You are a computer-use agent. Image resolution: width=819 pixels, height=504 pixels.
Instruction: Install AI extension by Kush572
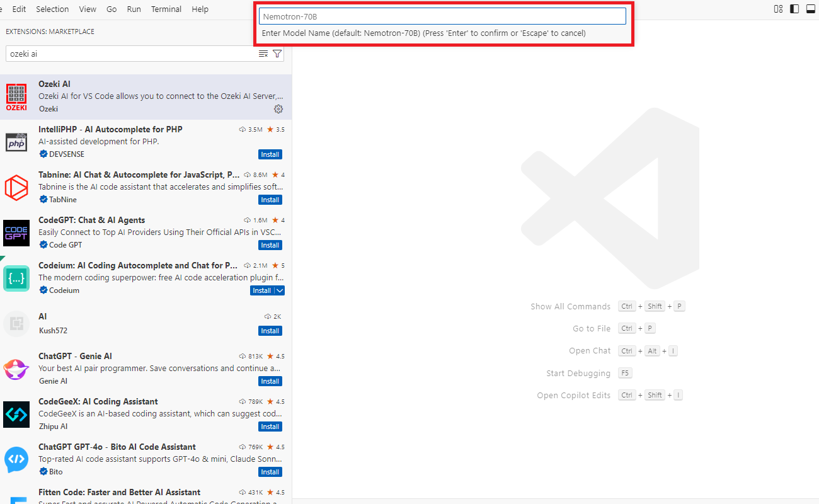click(270, 331)
